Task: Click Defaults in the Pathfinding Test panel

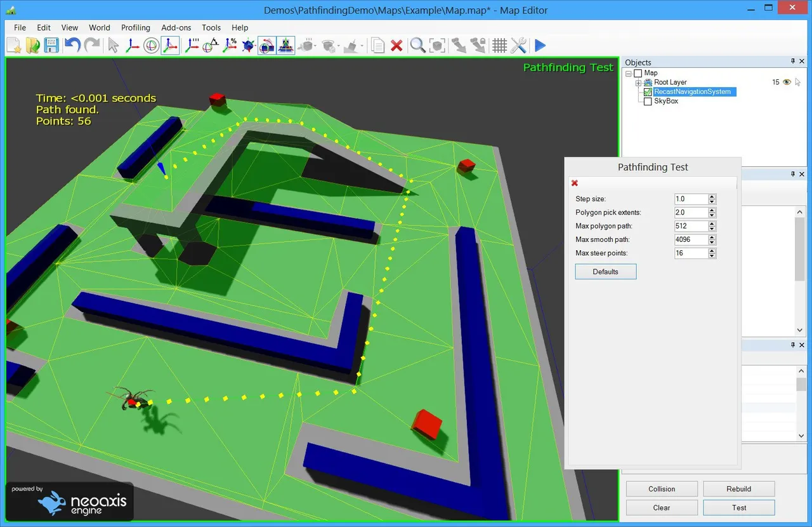Action: click(605, 271)
